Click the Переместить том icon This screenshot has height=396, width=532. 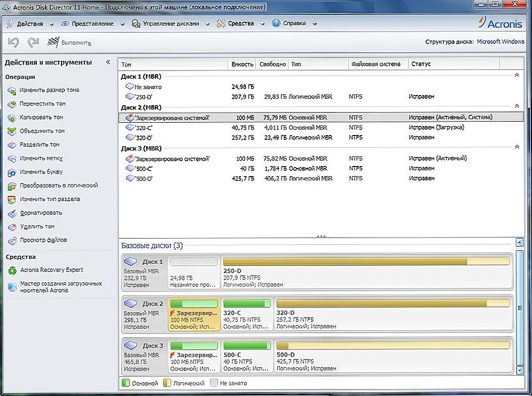point(12,104)
